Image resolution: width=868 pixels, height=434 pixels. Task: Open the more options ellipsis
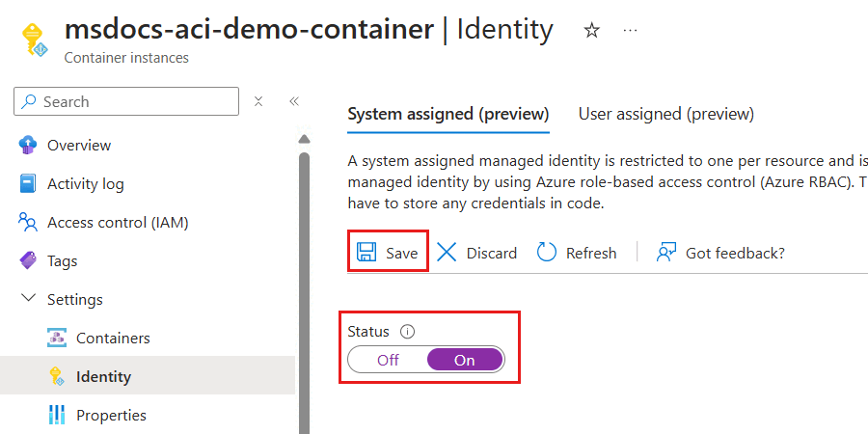pyautogui.click(x=631, y=31)
